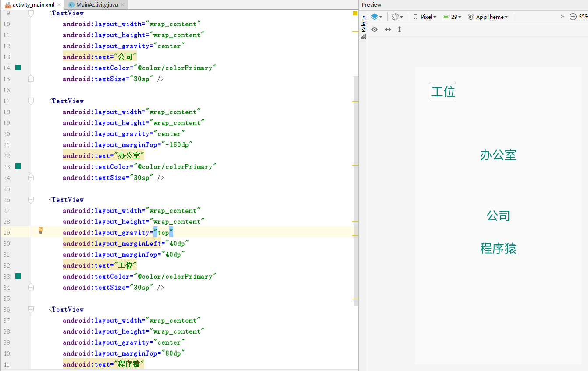Image resolution: width=588 pixels, height=371 pixels.
Task: Click the colorPrimary gutter swatch on line 14
Action: click(x=18, y=68)
